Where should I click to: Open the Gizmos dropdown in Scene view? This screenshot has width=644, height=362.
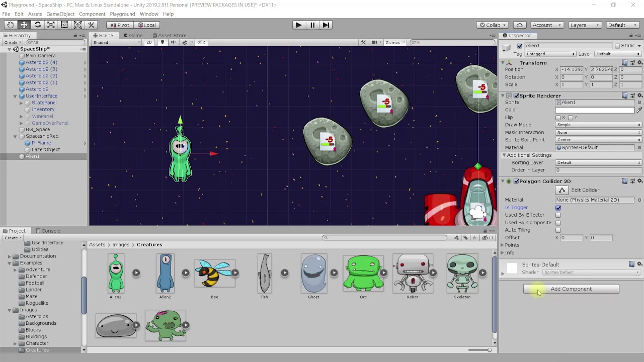395,42
